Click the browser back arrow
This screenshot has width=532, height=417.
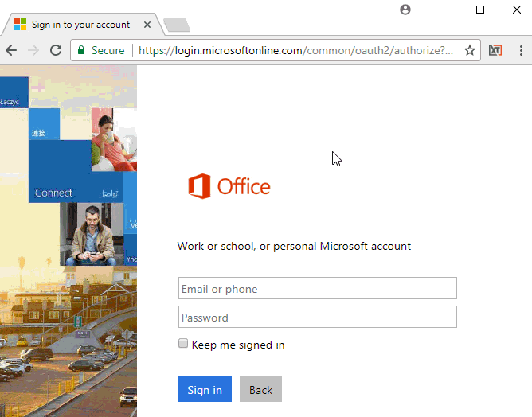[x=11, y=50]
